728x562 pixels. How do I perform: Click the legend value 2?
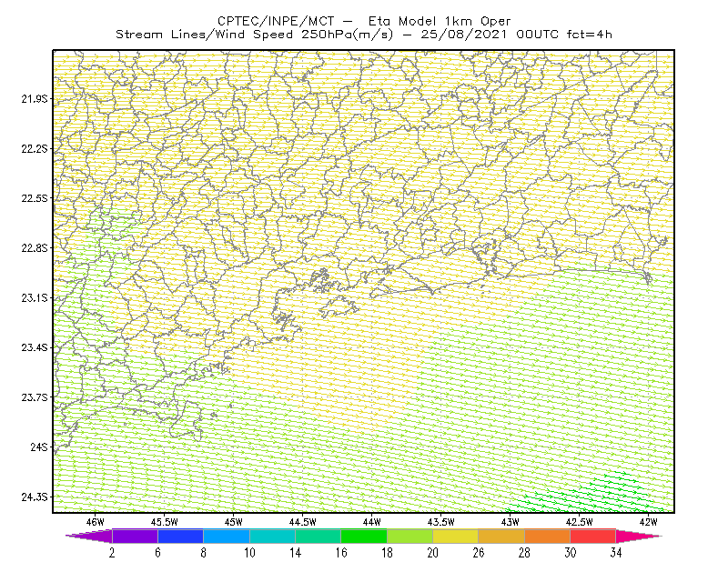tap(112, 553)
